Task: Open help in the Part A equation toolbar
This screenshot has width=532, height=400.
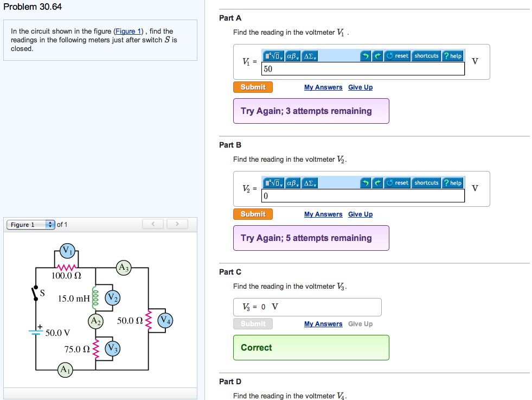Action: (x=452, y=56)
